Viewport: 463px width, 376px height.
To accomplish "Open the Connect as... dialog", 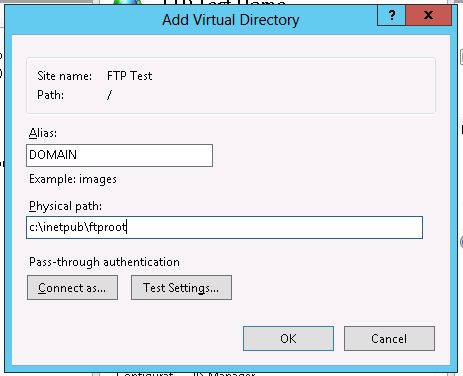I will click(x=72, y=288).
